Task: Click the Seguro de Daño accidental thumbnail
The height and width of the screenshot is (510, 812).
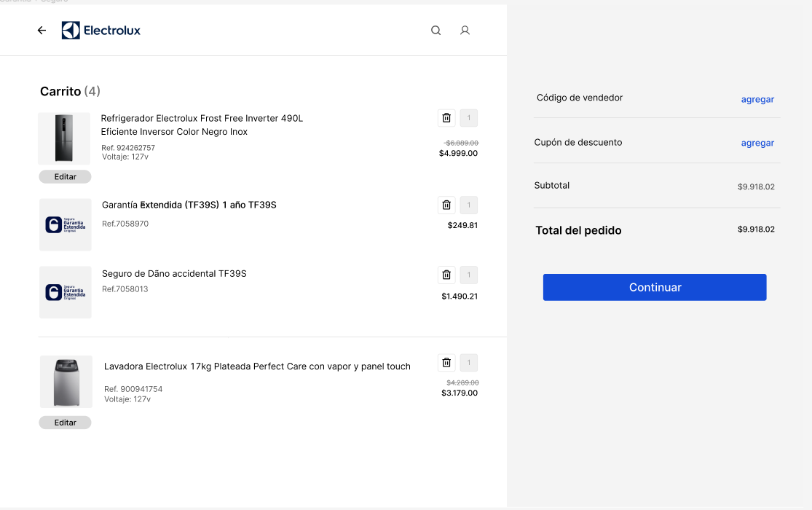Action: point(65,292)
